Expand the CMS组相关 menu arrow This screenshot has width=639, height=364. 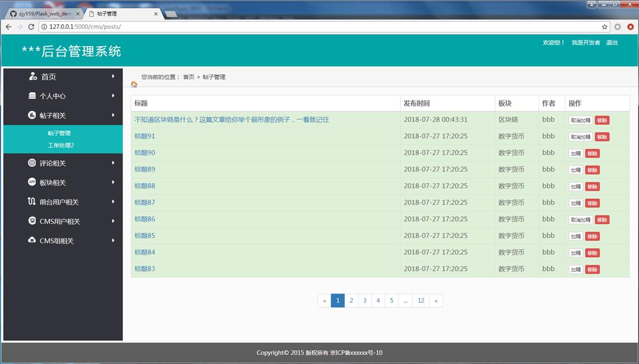tap(113, 240)
